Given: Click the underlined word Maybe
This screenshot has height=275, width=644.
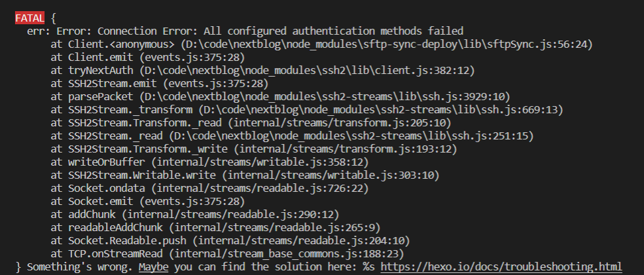Looking at the screenshot, I should click(x=154, y=266).
